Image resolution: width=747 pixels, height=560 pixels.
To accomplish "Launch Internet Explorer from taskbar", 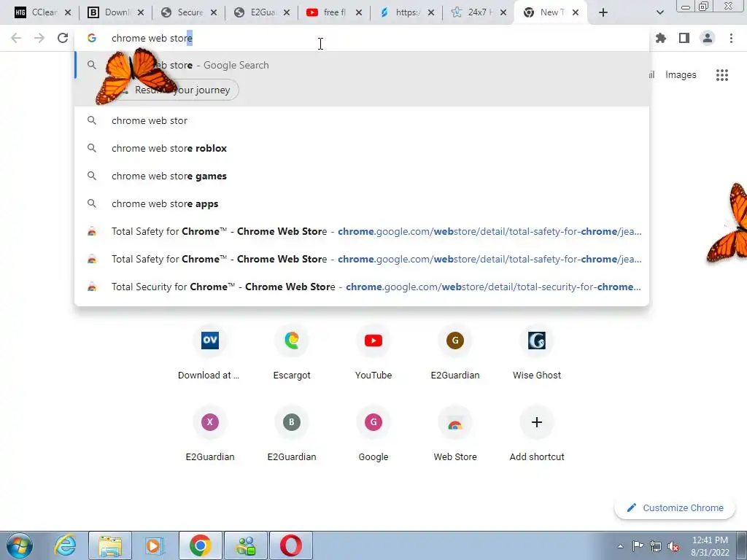I will [65, 545].
